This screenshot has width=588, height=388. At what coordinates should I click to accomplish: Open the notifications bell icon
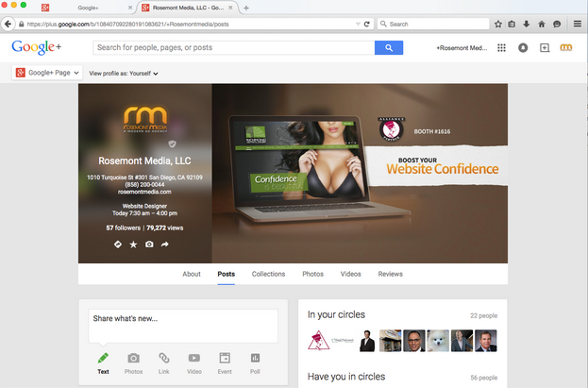point(523,47)
